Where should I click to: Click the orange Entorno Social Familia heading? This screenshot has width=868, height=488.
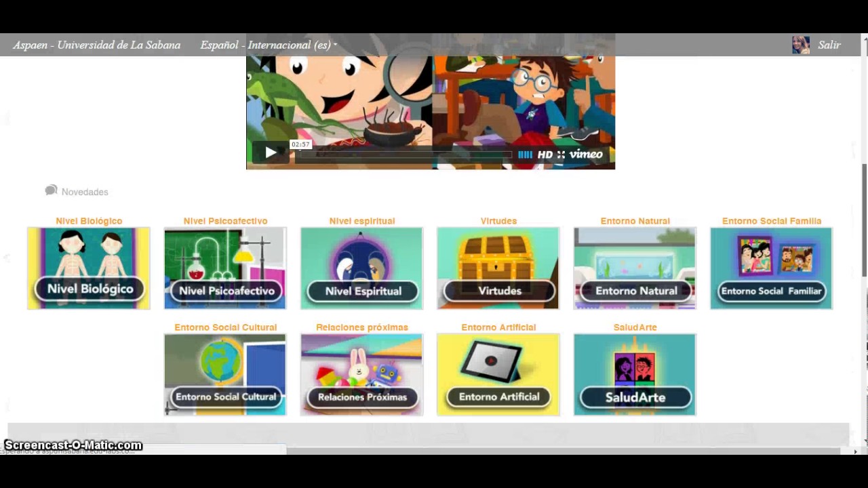[x=771, y=221]
